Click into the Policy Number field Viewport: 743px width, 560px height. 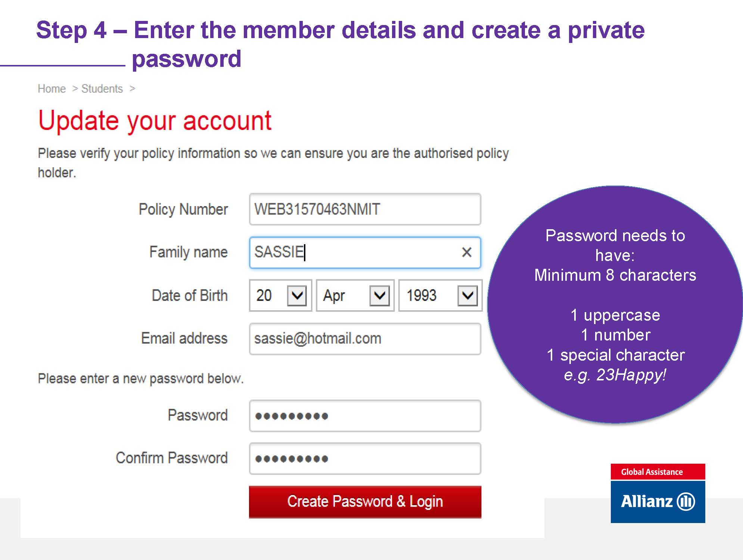pos(365,209)
